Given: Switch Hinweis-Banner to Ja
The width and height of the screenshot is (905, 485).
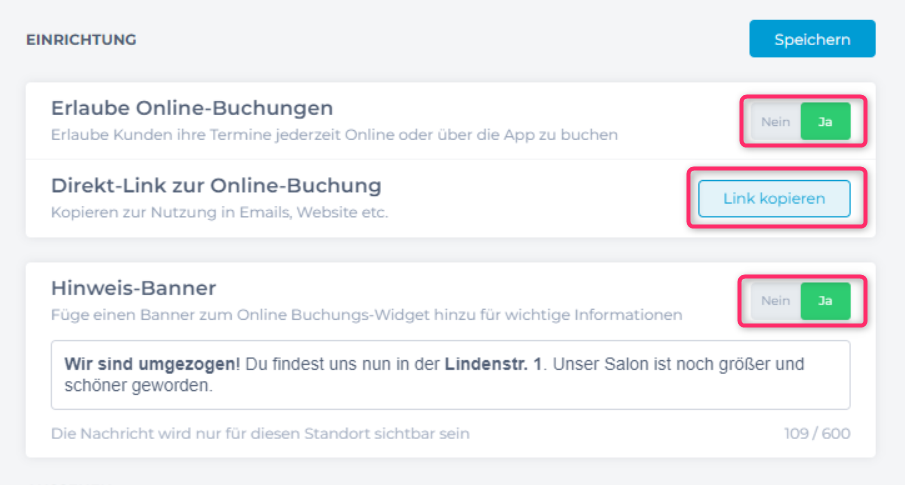Looking at the screenshot, I should click(x=825, y=300).
